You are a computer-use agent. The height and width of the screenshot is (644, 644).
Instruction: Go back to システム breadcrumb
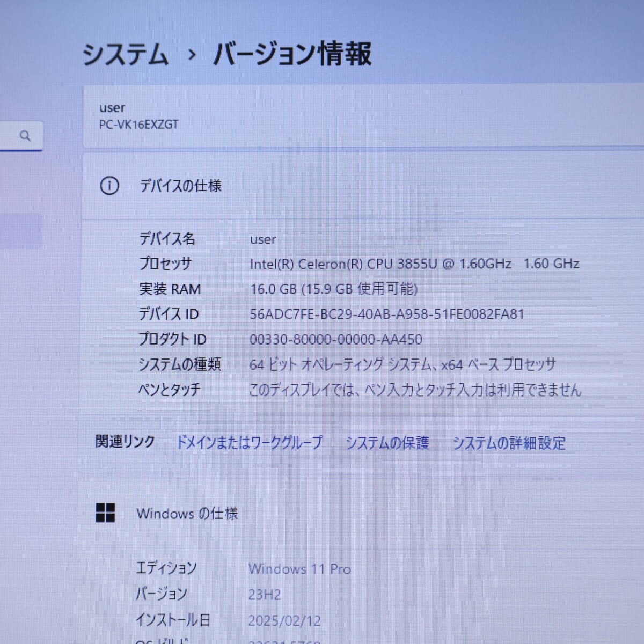coord(126,55)
